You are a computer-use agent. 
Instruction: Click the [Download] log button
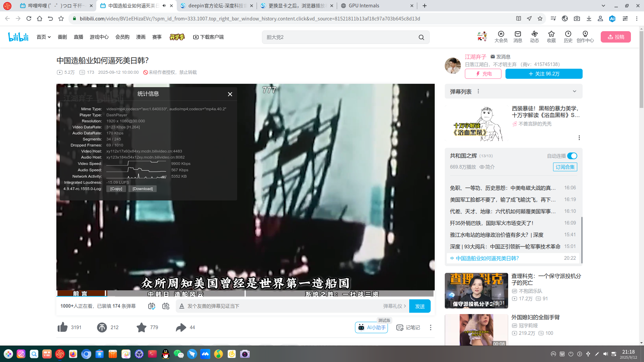click(143, 189)
